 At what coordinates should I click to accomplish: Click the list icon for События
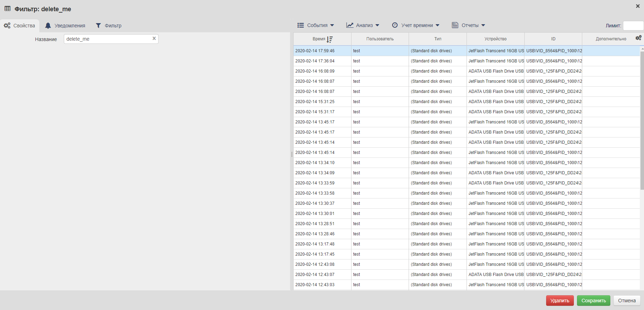pyautogui.click(x=301, y=25)
